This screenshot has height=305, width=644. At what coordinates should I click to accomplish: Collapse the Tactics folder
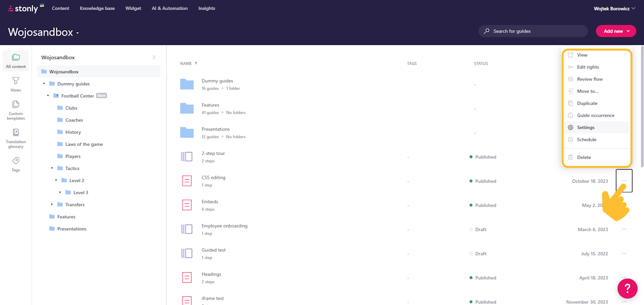pyautogui.click(x=51, y=168)
